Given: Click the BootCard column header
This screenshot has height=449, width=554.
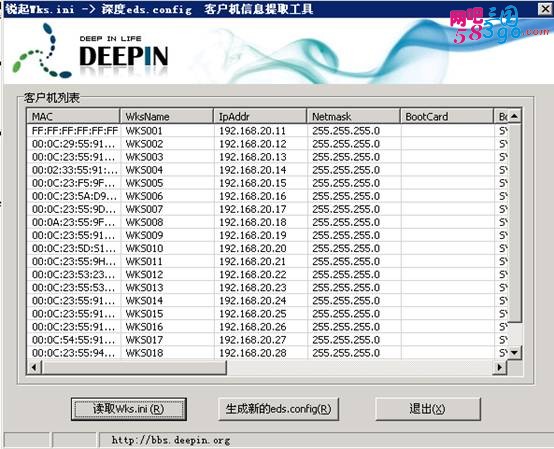Looking at the screenshot, I should point(447,117).
